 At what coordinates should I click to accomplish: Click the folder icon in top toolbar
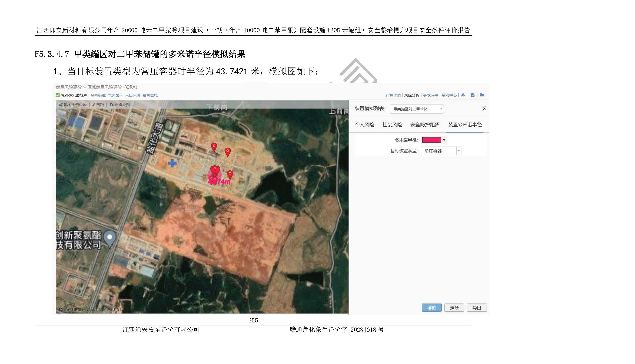[482, 95]
